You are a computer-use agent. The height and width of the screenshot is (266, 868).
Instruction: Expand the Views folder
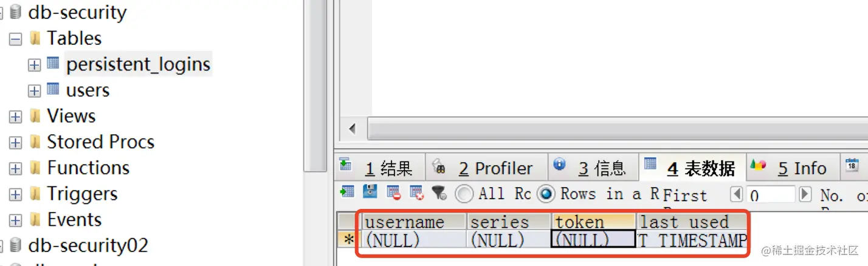16,117
